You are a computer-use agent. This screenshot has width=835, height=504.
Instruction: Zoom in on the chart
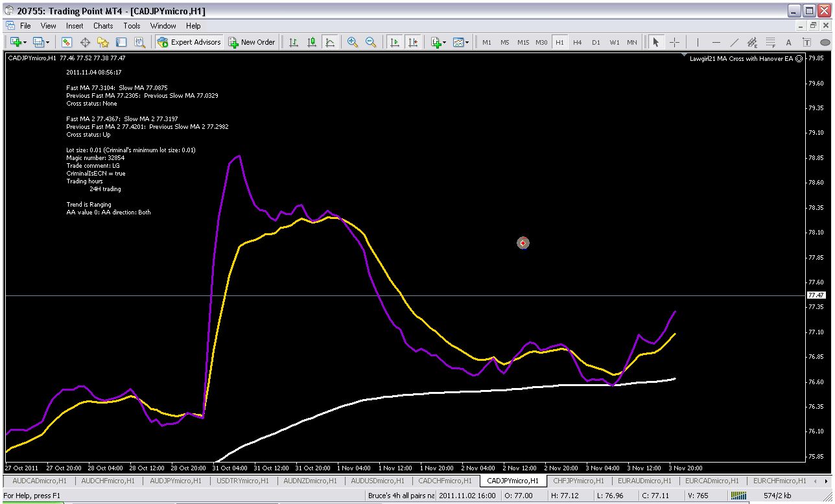point(353,42)
